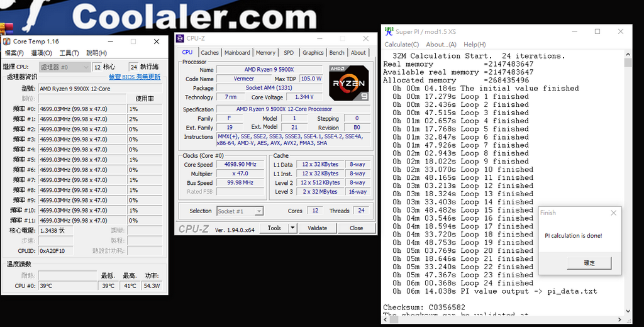
Task: Click the CPUID 0xA20F10 field
Action: tap(56, 250)
